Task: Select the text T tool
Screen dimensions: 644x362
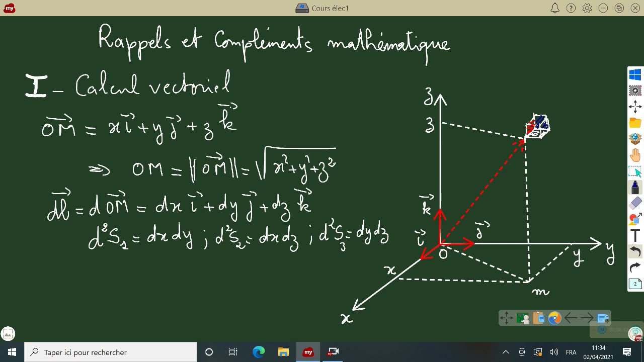Action: tap(635, 235)
